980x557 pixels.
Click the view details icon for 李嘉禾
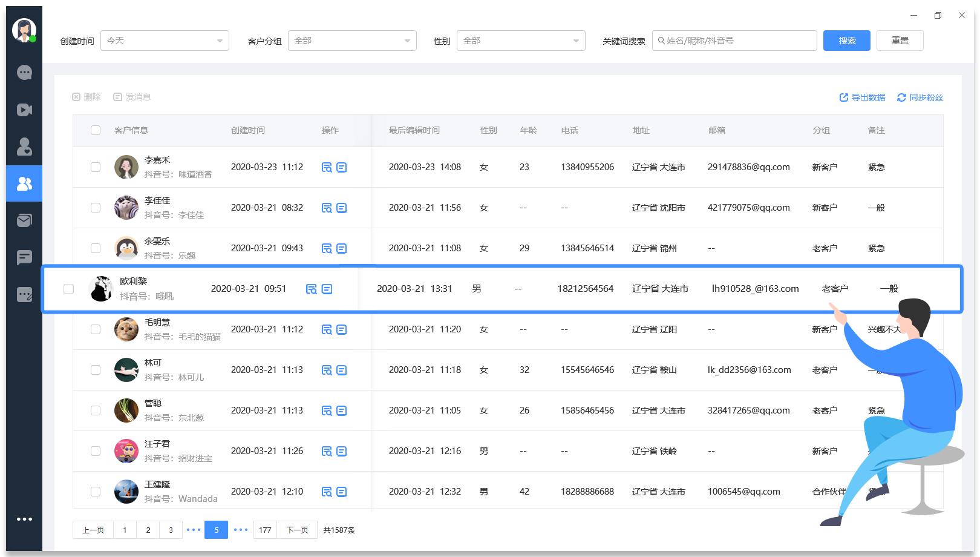(327, 167)
